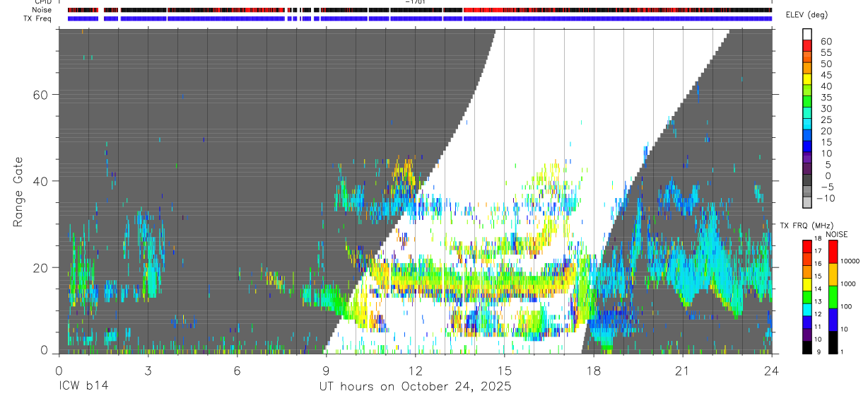Image resolution: width=868 pixels, height=401 pixels.
Task: Click the blue TX Freq strip at the top
Action: click(419, 18)
